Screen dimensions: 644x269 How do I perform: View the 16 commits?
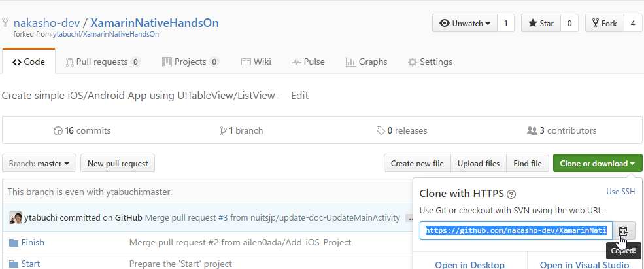82,131
